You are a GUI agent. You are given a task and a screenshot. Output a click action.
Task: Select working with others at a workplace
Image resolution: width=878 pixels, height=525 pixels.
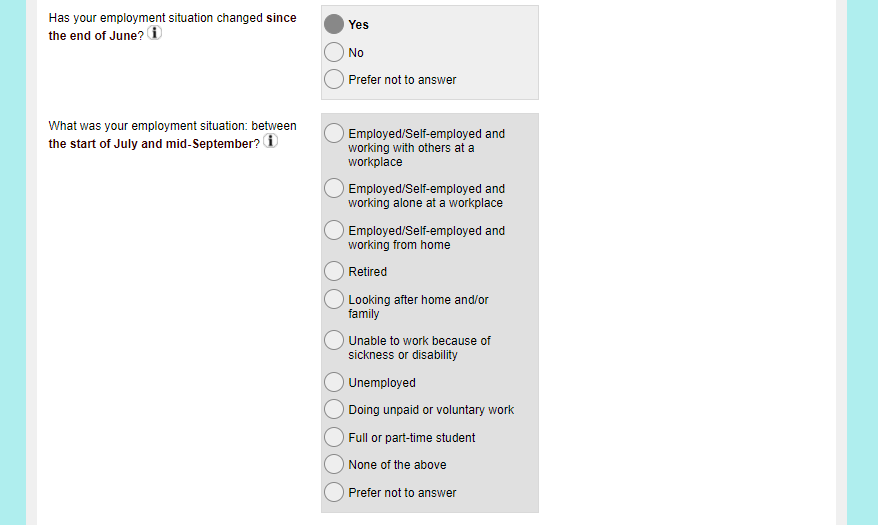(x=334, y=134)
